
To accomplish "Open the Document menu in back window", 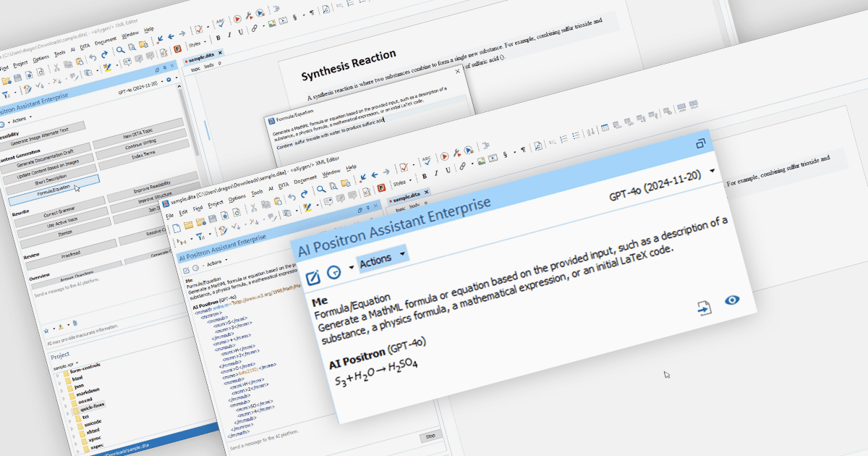I will 106,42.
